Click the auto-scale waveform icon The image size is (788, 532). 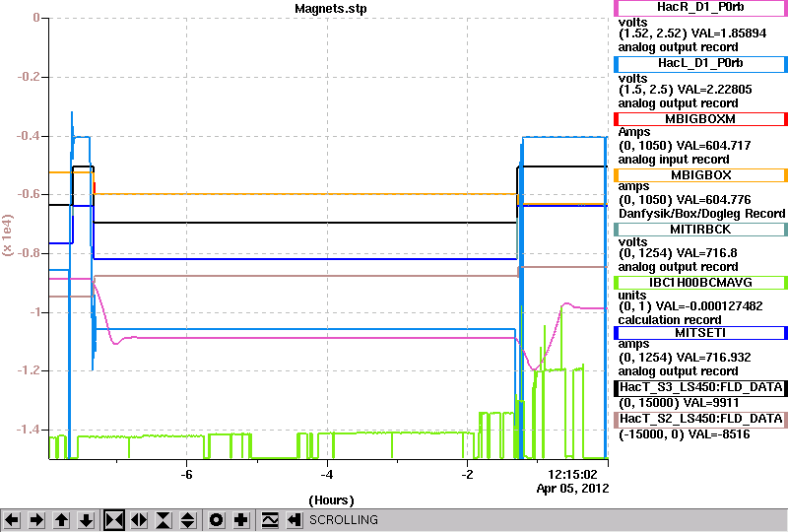(270, 520)
